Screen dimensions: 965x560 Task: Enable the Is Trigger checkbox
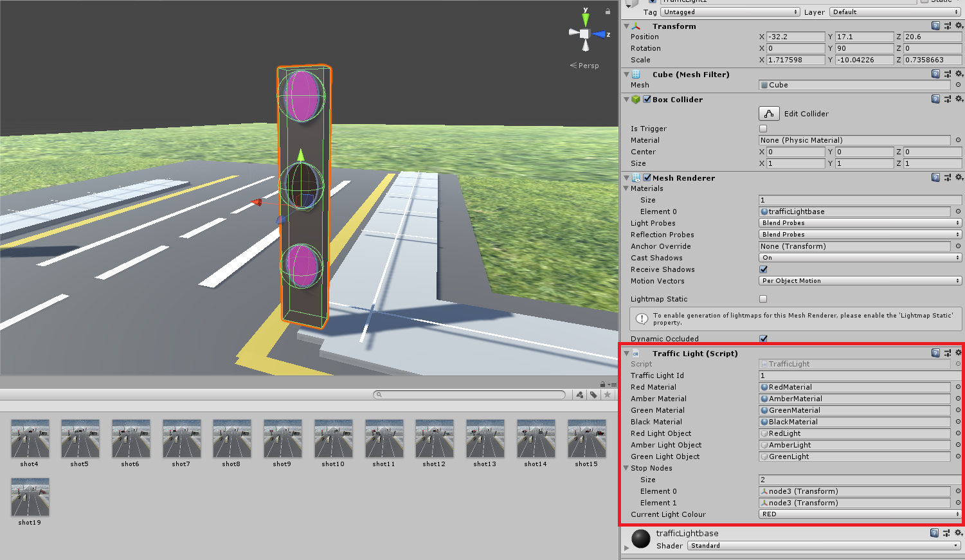pos(763,129)
